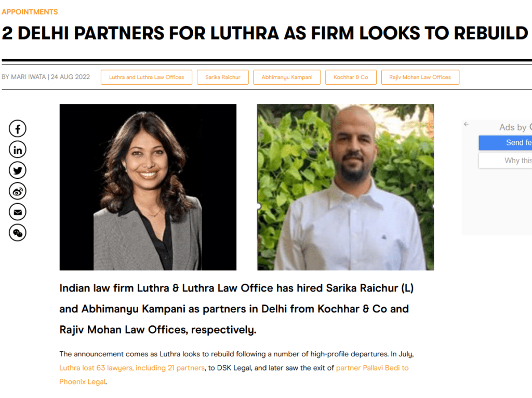Open the photo of Abhimanyu Kampani
The width and height of the screenshot is (532, 398).
click(x=345, y=187)
